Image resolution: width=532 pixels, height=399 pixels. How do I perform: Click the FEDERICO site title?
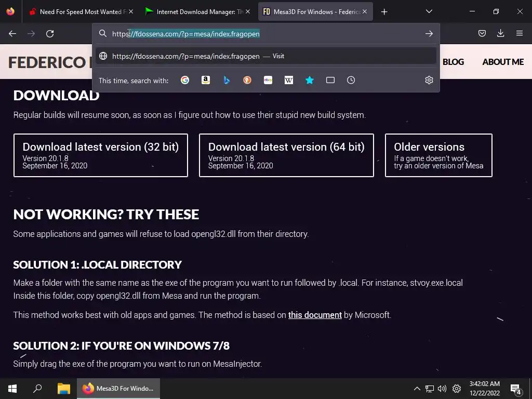tap(50, 62)
